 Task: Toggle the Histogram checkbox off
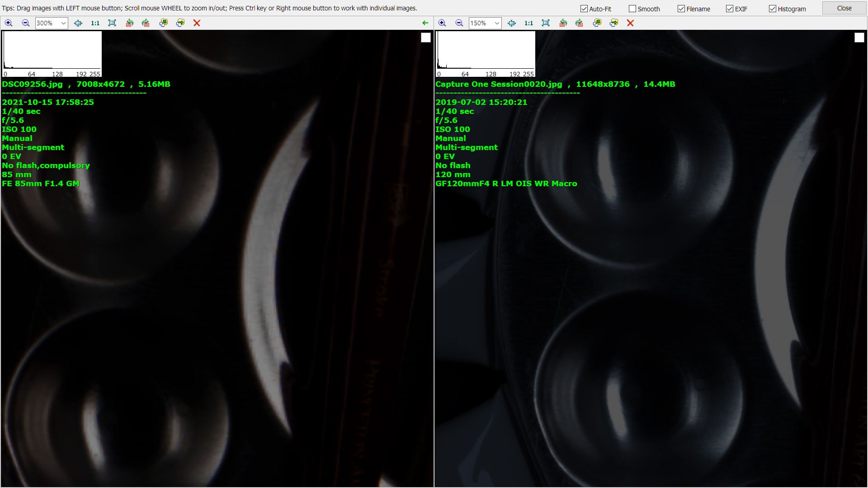tap(773, 9)
